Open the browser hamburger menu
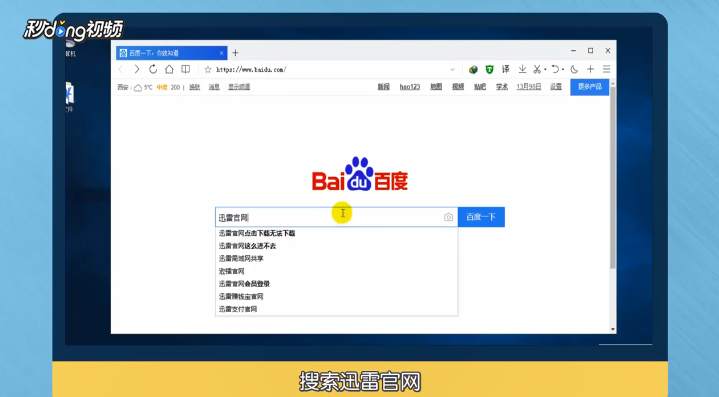The height and width of the screenshot is (397, 719). tap(607, 69)
